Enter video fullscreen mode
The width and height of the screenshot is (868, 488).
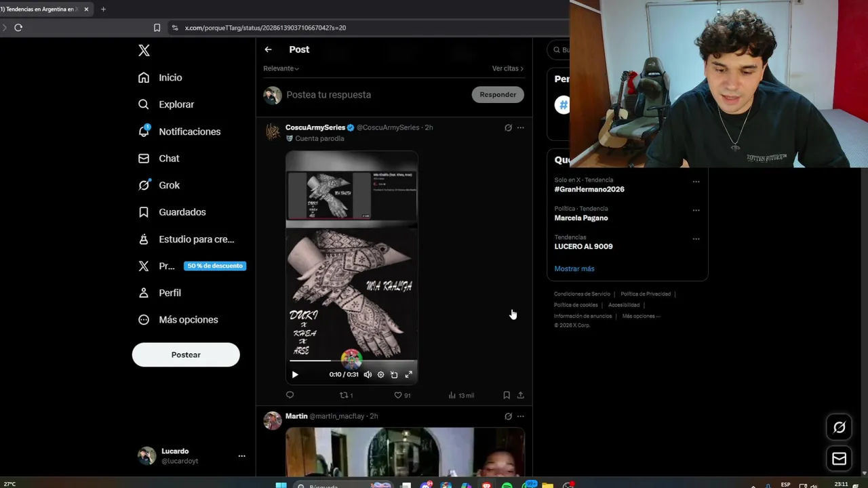point(408,375)
